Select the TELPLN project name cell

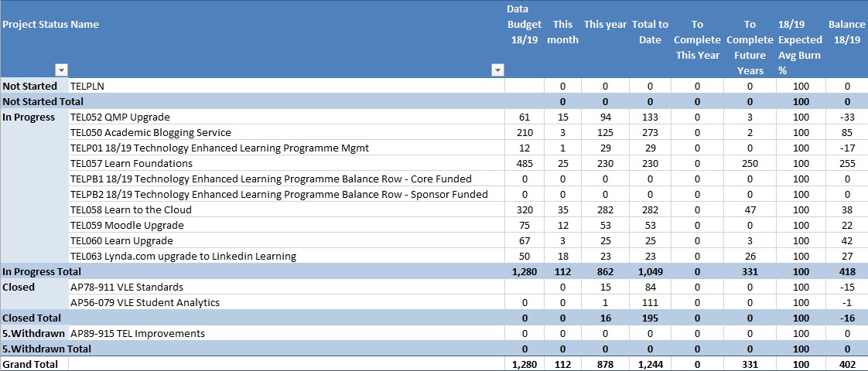pos(87,86)
